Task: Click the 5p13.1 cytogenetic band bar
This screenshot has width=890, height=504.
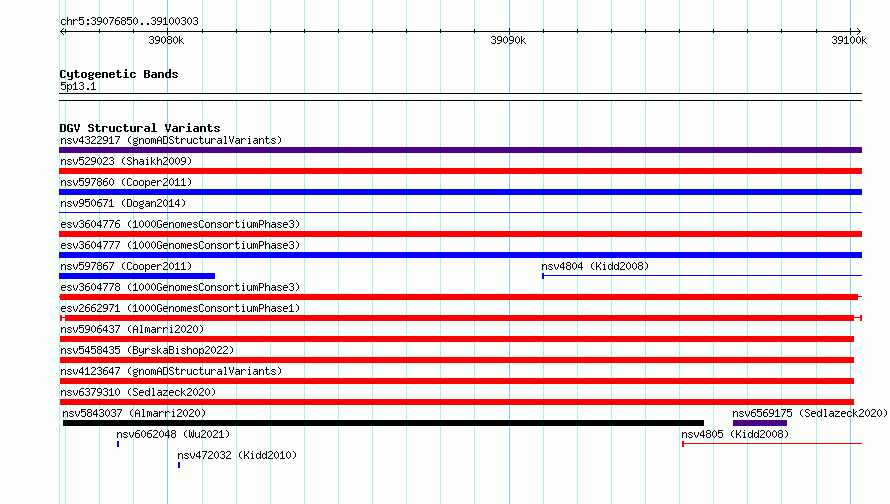Action: point(460,97)
